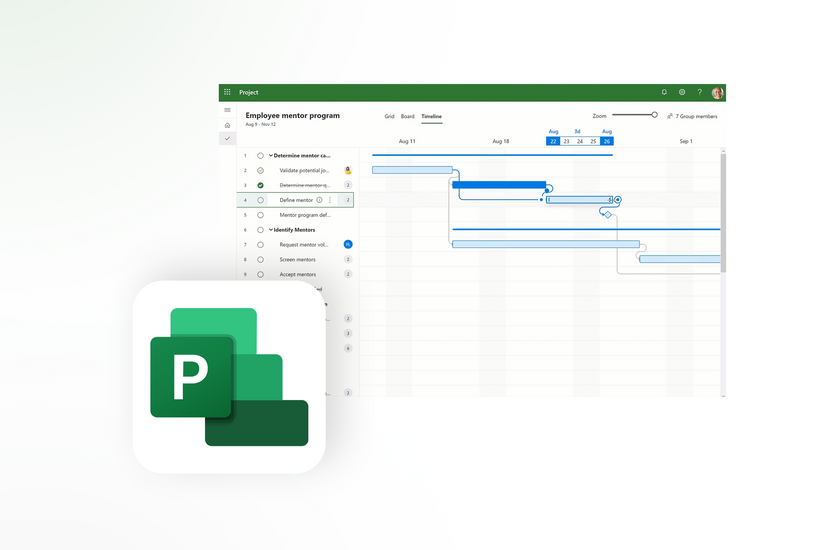Collapse the Identify Mentors group
This screenshot has width=832, height=550.
tap(271, 230)
